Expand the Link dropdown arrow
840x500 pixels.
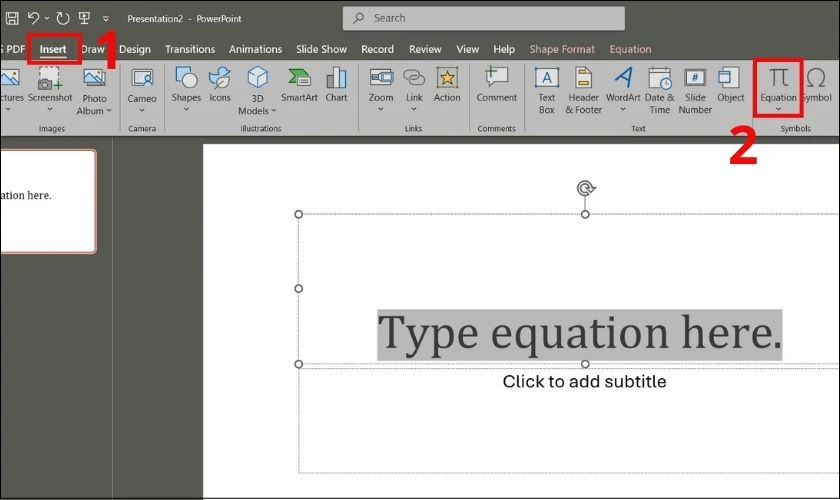[414, 109]
